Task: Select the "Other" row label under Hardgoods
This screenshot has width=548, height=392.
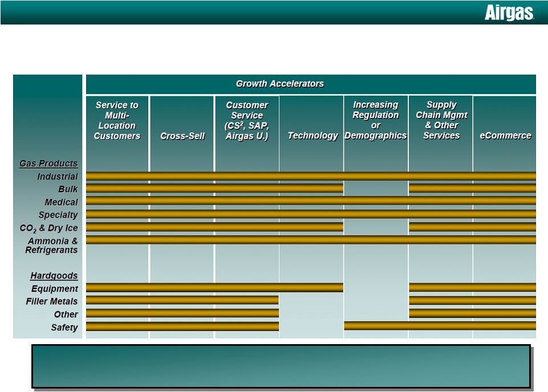Action: [x=66, y=315]
